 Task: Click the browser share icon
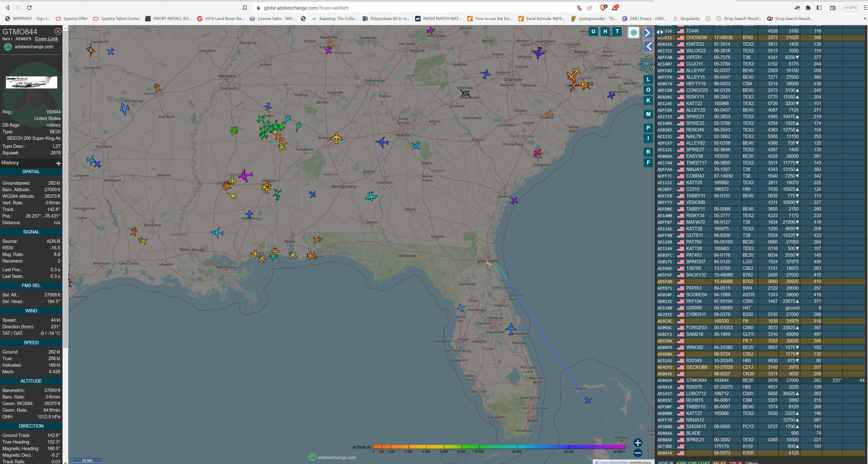coord(590,8)
